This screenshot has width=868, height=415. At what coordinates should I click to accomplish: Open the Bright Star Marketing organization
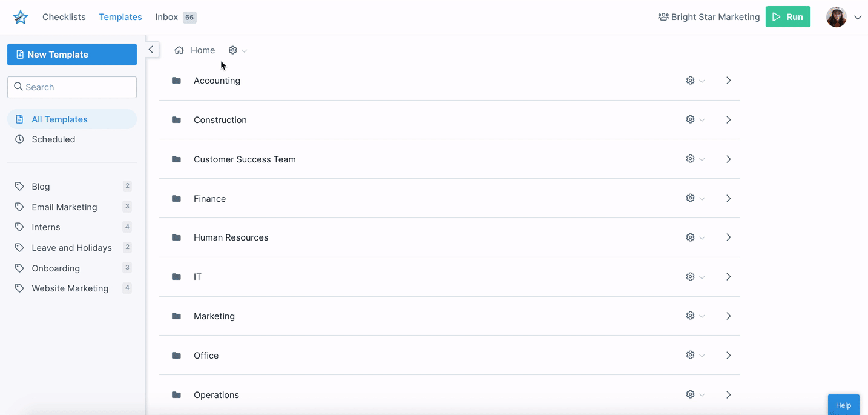coord(709,17)
